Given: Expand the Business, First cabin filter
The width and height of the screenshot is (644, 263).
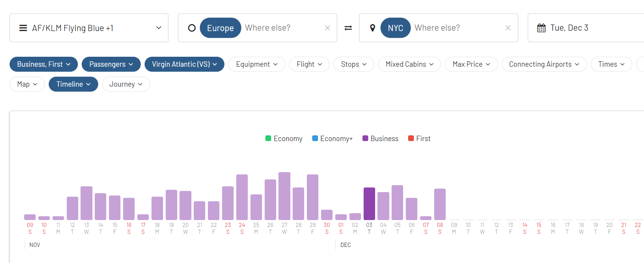Looking at the screenshot, I should (44, 64).
